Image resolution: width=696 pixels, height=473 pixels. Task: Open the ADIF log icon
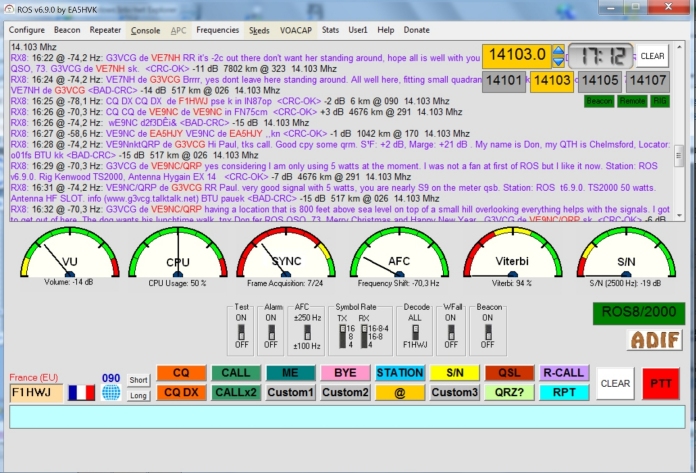(x=654, y=340)
